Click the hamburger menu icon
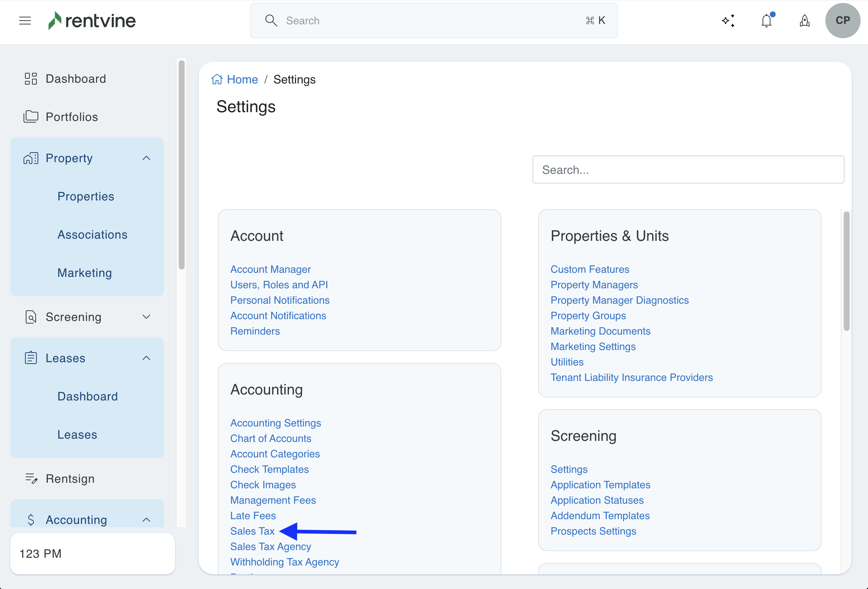 click(x=25, y=21)
